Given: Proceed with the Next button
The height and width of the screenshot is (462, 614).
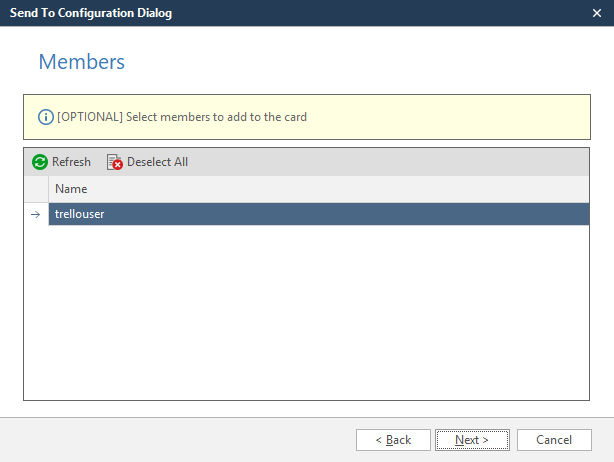Looking at the screenshot, I should click(x=471, y=440).
